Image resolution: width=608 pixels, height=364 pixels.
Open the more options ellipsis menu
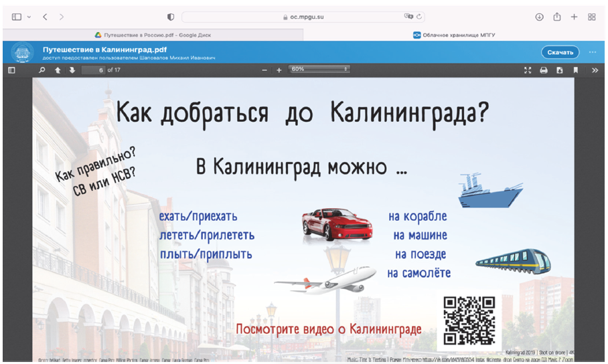click(x=593, y=52)
